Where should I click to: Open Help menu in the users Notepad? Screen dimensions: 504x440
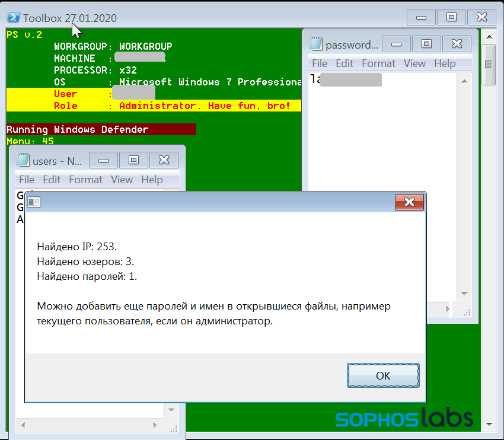(152, 179)
